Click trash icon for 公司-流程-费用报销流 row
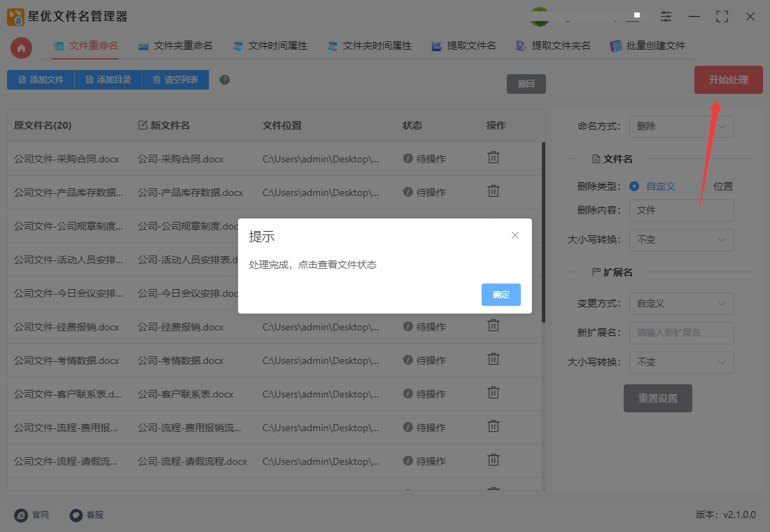This screenshot has height=532, width=770. 493,426
